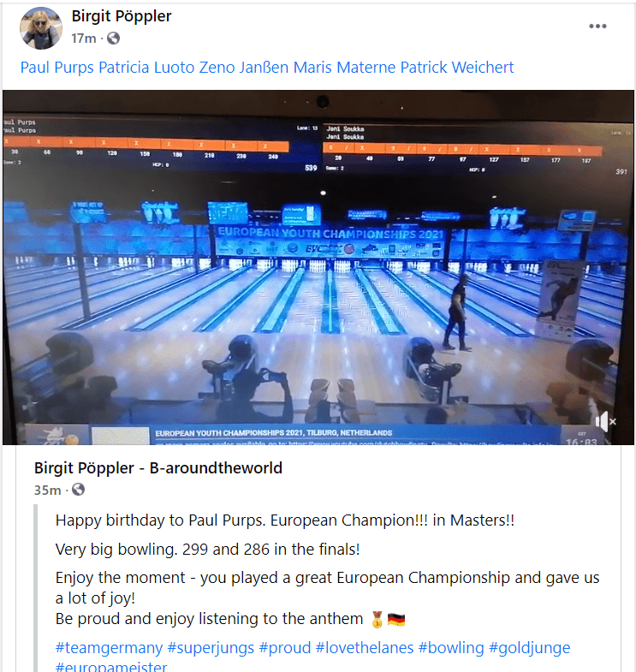This screenshot has height=672, width=636.
Task: Open the #goldjunge hashtag
Action: coord(530,647)
